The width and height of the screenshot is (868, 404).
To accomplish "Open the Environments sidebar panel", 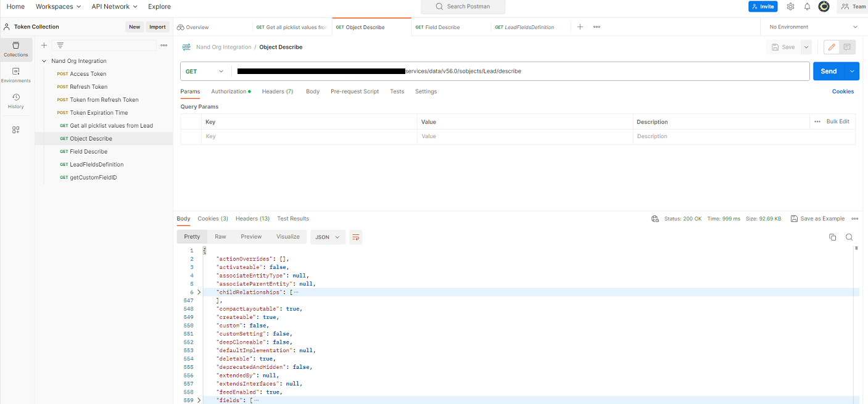I will point(16,75).
